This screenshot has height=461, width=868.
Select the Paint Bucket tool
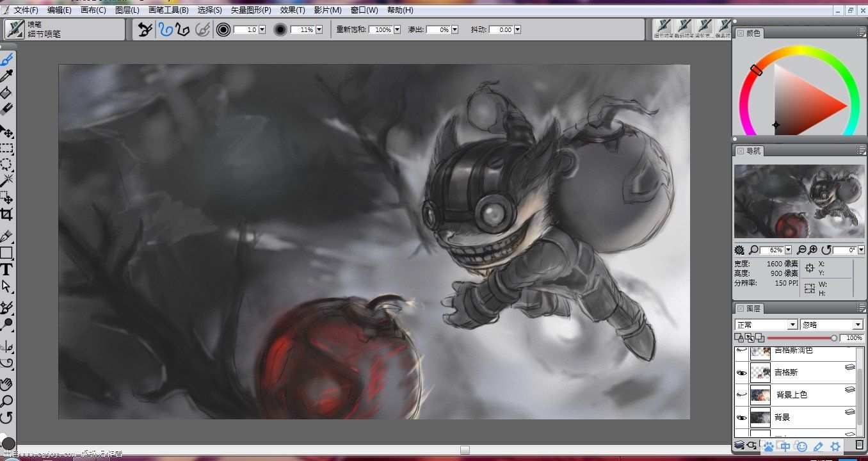(x=7, y=93)
